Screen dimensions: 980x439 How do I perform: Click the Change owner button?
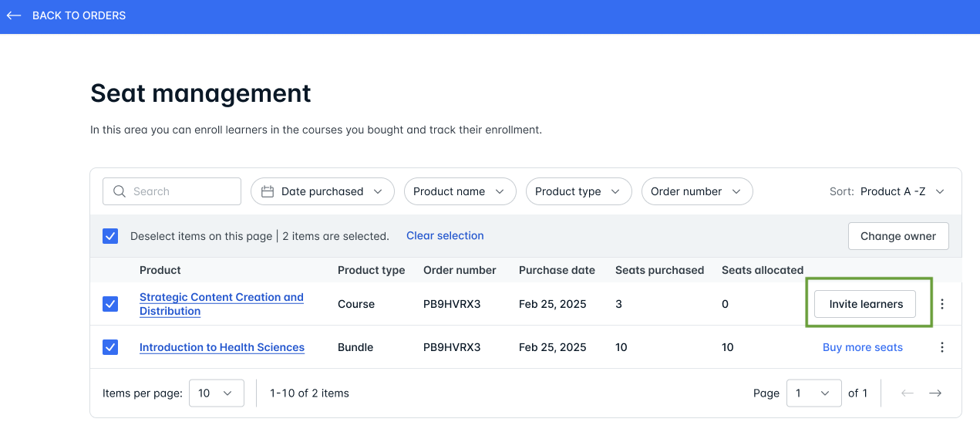point(898,236)
